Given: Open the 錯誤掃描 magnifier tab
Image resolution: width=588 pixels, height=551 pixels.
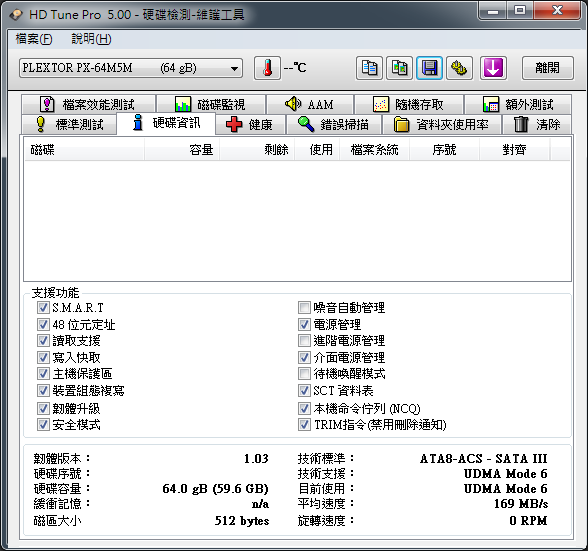Looking at the screenshot, I should tap(334, 125).
